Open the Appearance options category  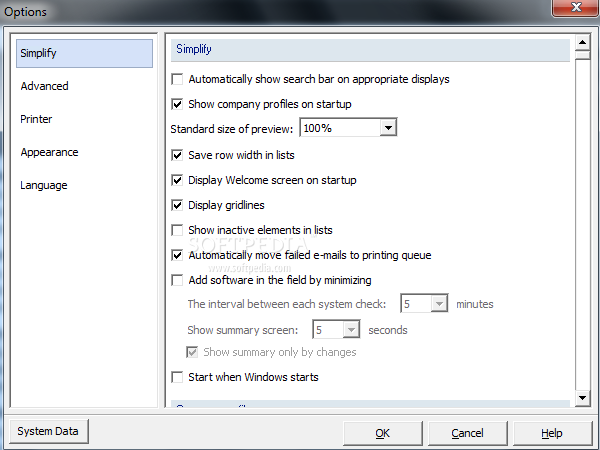pos(49,152)
